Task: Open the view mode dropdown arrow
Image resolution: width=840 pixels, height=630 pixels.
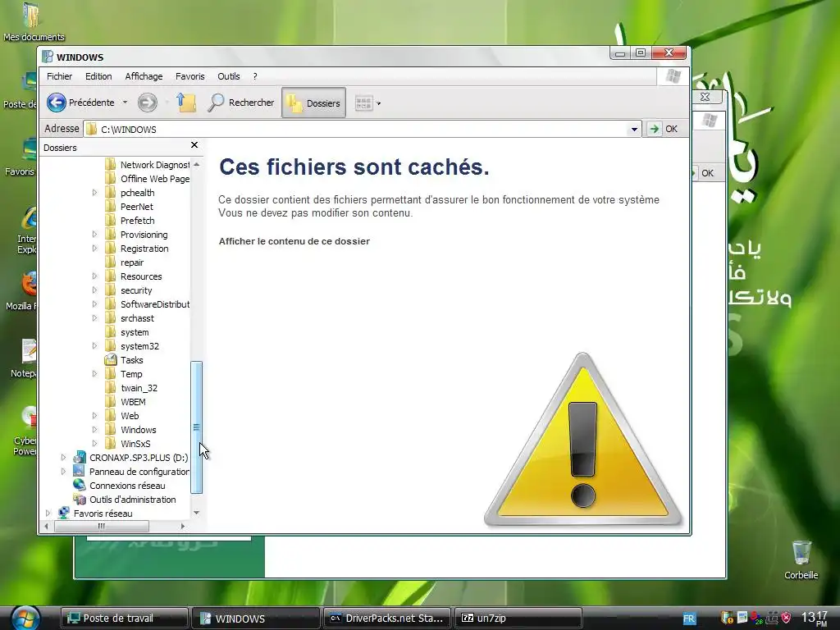Action: (x=379, y=103)
